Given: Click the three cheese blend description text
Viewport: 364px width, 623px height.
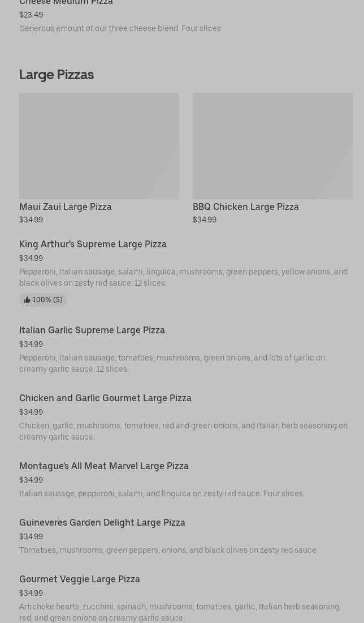Looking at the screenshot, I should coord(120,28).
